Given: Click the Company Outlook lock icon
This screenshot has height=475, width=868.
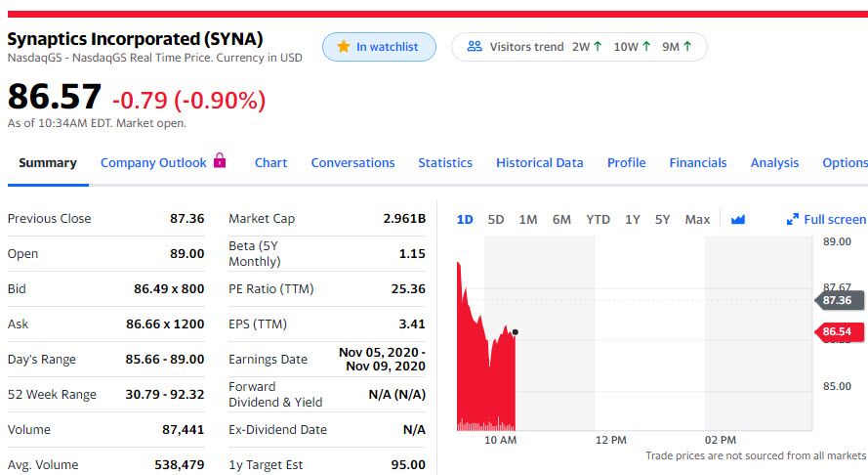Looking at the screenshot, I should tap(220, 160).
